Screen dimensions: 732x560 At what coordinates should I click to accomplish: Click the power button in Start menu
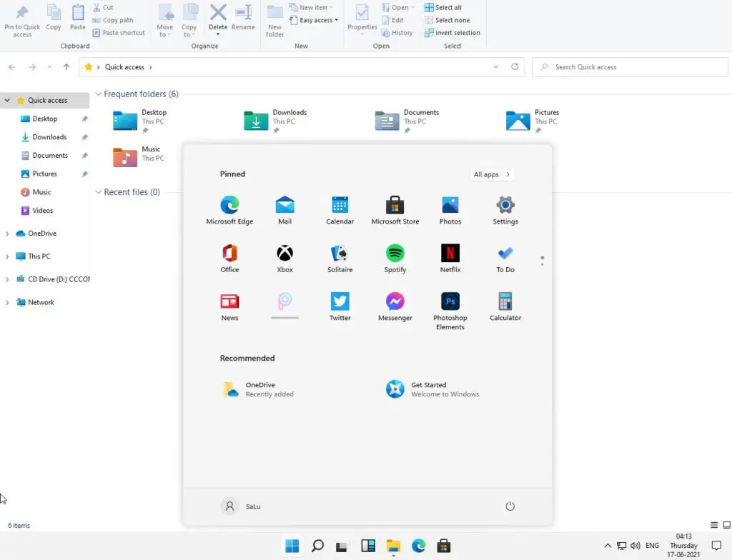[x=510, y=506]
